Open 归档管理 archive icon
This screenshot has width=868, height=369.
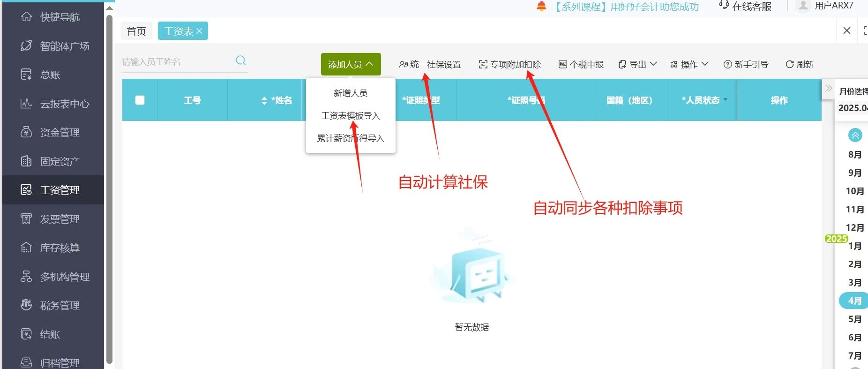click(26, 362)
